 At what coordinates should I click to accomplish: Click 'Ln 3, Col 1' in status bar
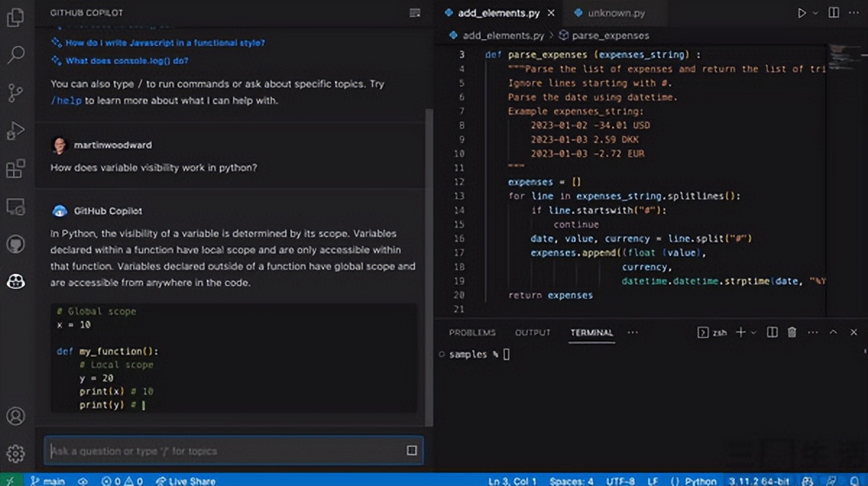tap(513, 480)
